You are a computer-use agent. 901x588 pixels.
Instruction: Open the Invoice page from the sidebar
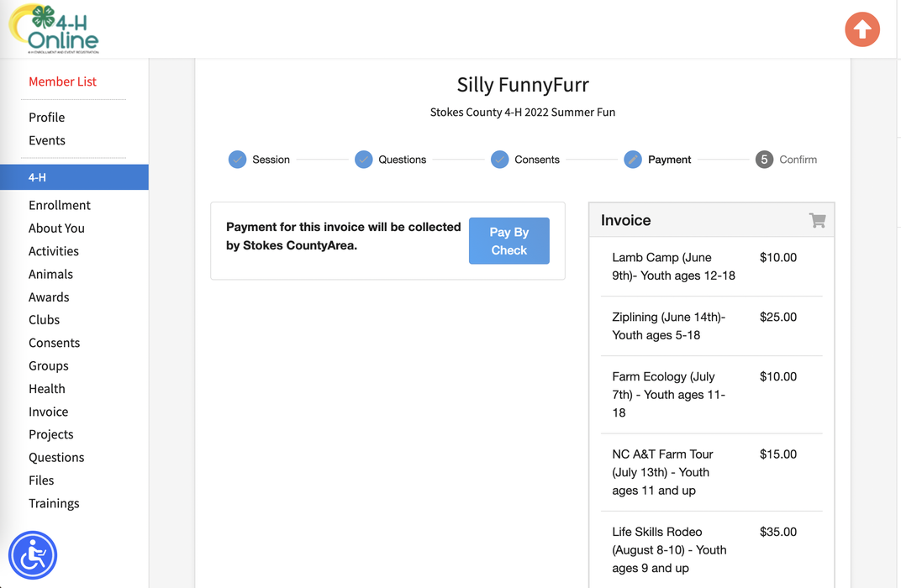(48, 412)
